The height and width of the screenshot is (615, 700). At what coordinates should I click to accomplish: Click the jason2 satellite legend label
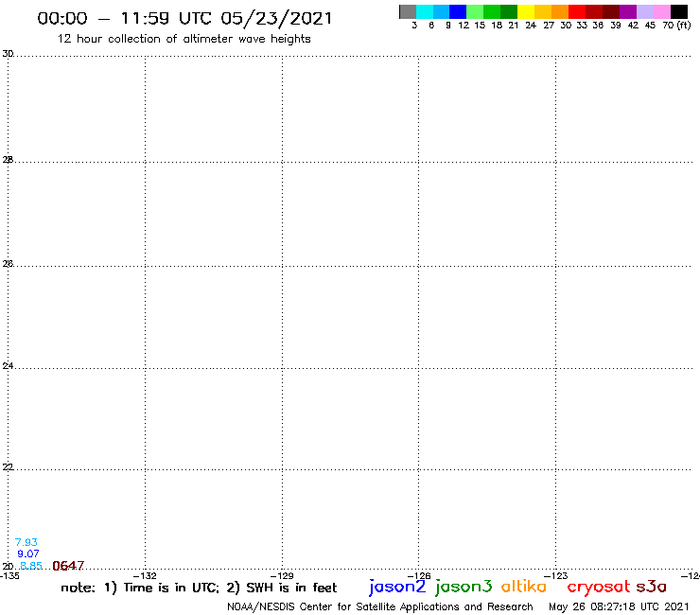[397, 587]
